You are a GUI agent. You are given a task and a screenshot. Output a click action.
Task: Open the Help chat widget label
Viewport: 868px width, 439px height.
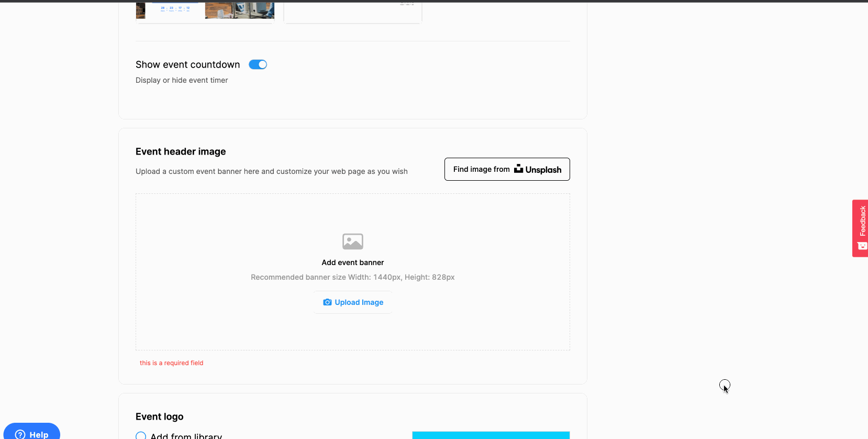click(39, 434)
